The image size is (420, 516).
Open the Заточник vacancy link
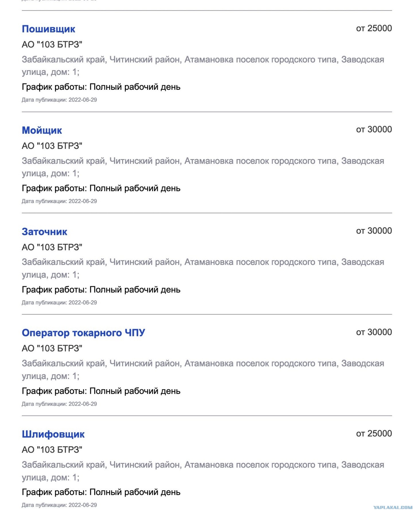coord(44,232)
